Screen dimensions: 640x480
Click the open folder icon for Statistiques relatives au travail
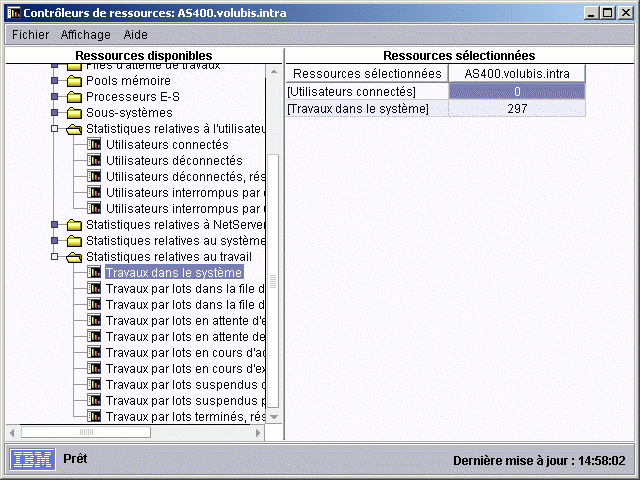coord(74,257)
